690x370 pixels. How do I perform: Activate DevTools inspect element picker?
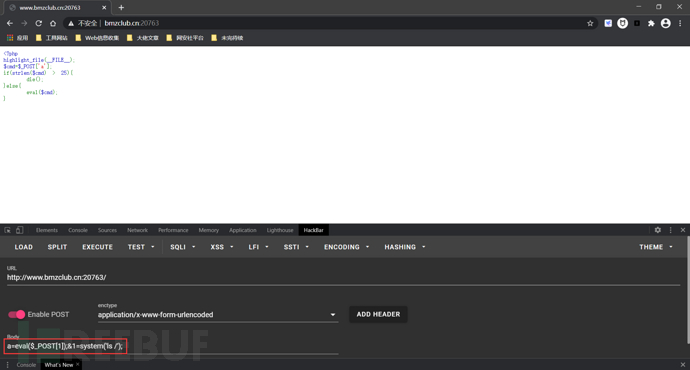click(7, 230)
